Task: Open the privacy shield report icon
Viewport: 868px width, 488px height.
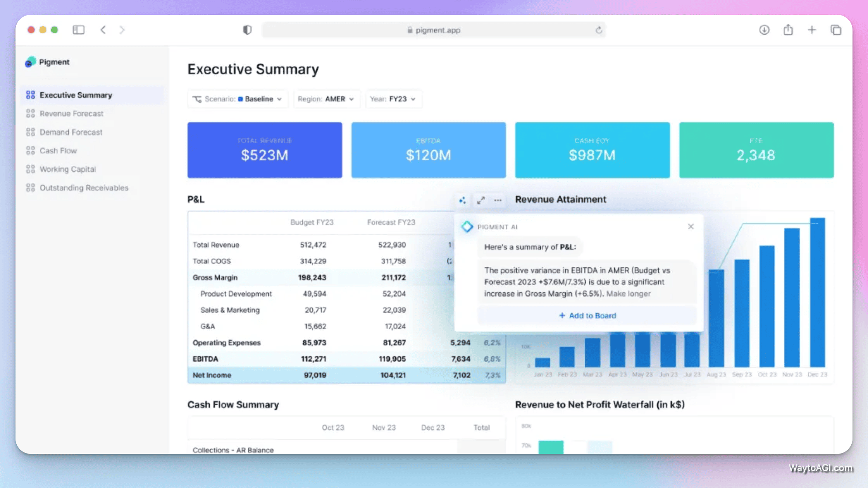Action: pyautogui.click(x=247, y=30)
